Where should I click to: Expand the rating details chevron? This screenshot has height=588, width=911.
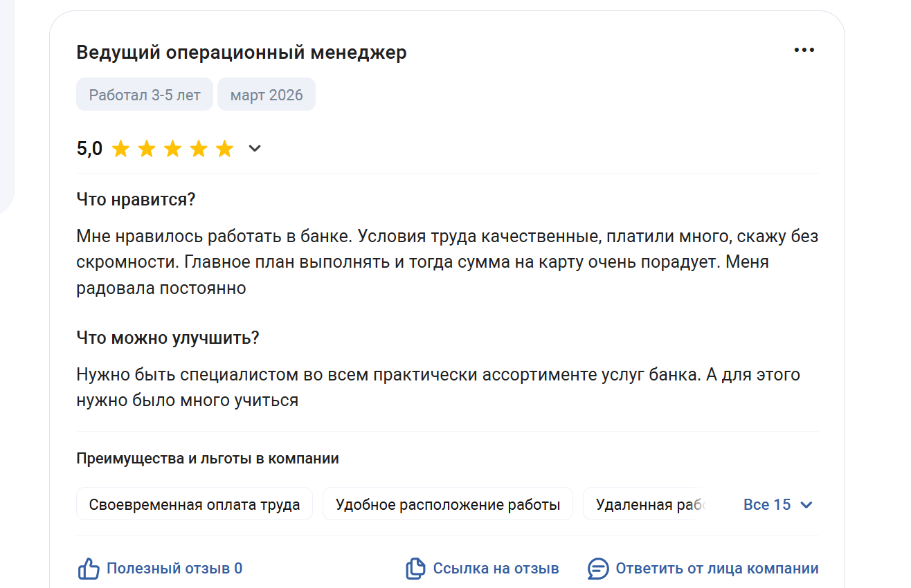click(255, 149)
